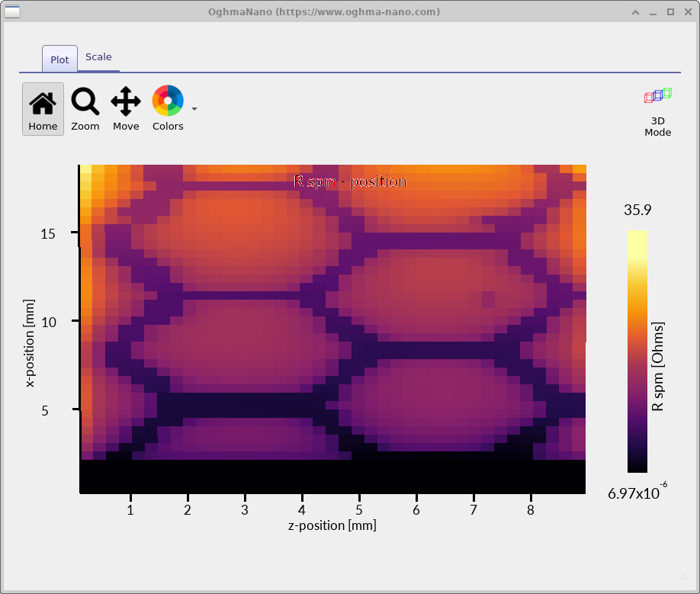Click the magnifier icon above Zoom label
The width and height of the screenshot is (700, 594).
pyautogui.click(x=85, y=100)
